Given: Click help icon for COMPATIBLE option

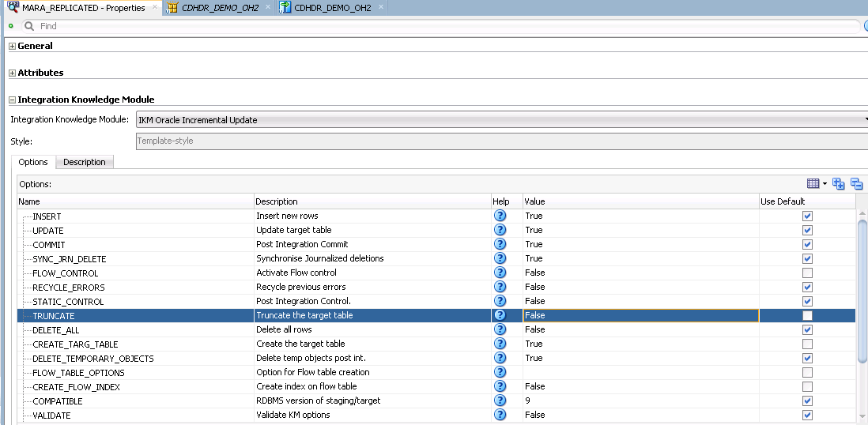Looking at the screenshot, I should (500, 401).
